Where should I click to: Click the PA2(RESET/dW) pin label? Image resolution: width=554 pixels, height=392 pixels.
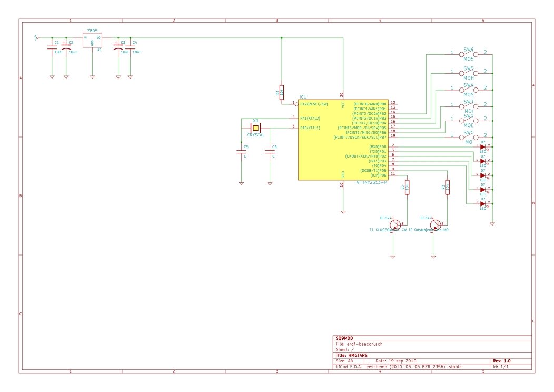314,104
